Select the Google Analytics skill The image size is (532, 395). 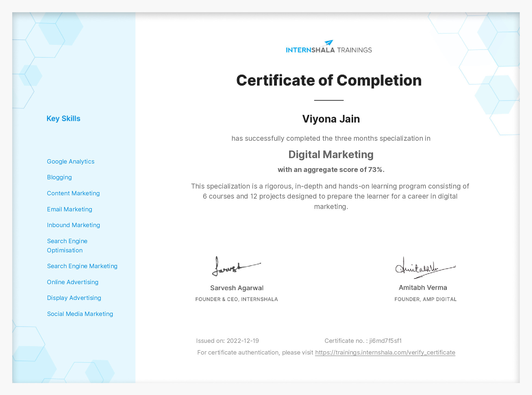pos(71,161)
